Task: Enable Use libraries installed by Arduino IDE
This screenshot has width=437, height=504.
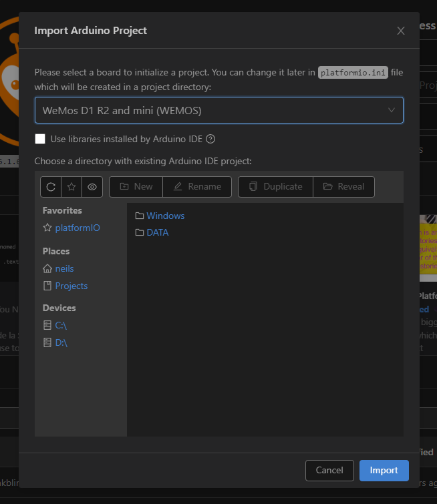Action: click(40, 139)
